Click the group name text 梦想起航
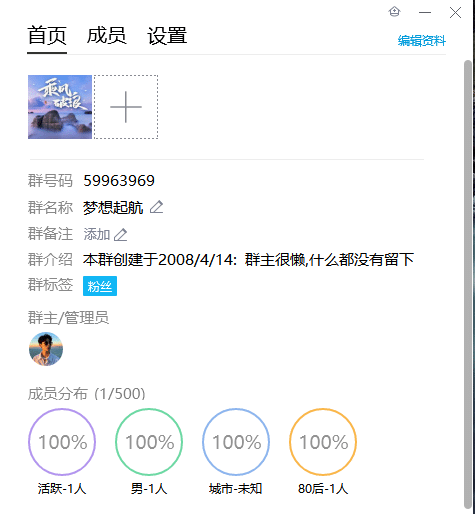Screen dimensions: 475x514 (113, 208)
